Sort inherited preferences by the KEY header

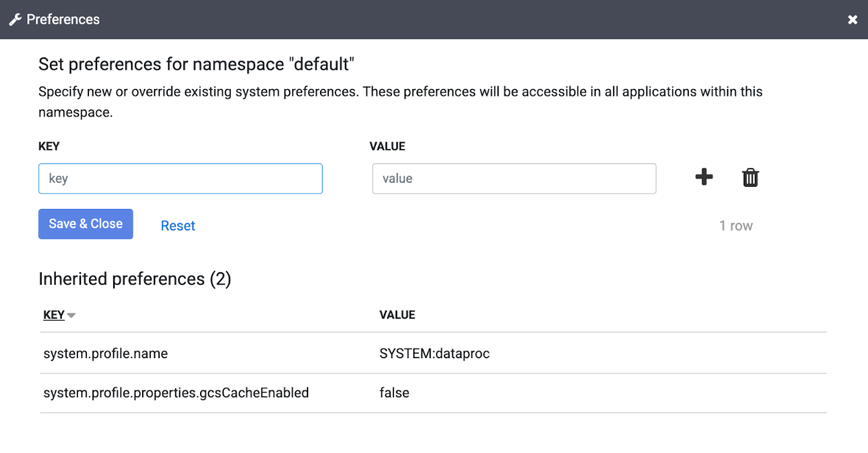(x=54, y=315)
